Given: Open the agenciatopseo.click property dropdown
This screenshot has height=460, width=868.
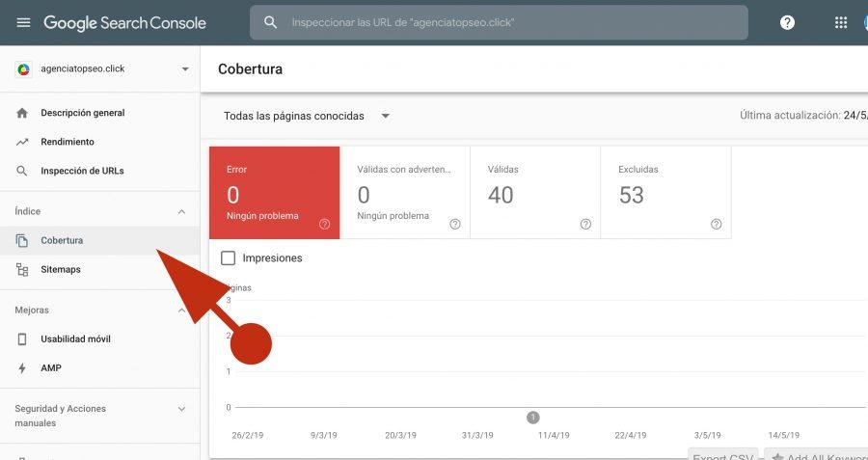Looking at the screenshot, I should 185,69.
